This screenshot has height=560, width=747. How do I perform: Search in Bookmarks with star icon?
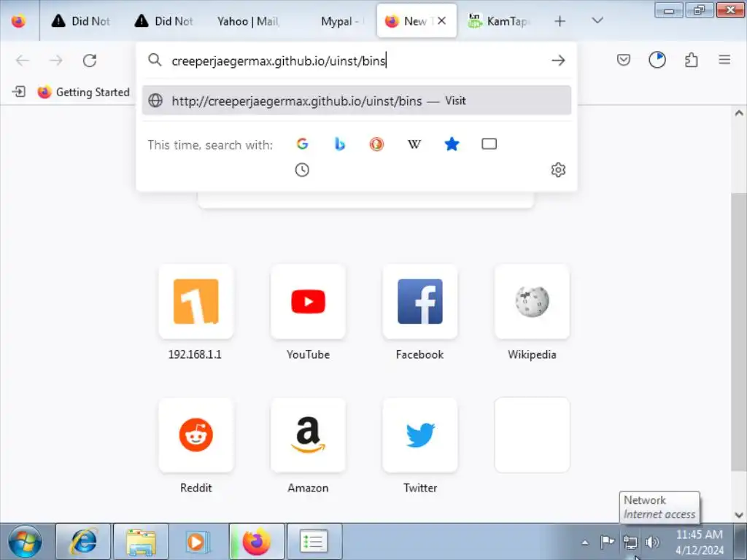452,144
